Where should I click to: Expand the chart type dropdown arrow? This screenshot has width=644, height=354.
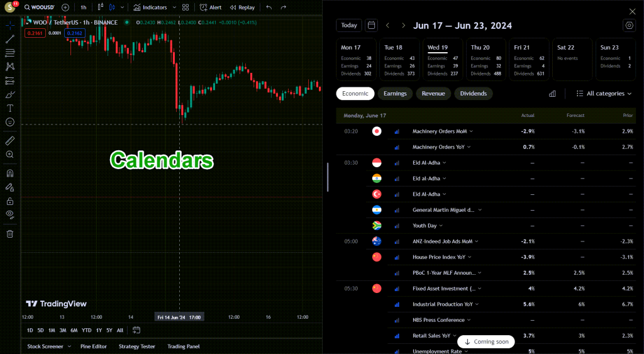(x=122, y=8)
